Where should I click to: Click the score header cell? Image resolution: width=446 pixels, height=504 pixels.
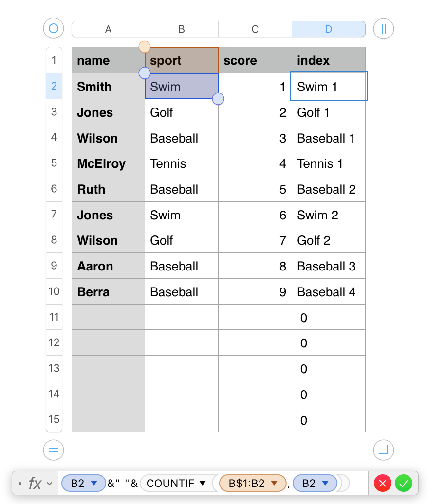[255, 60]
